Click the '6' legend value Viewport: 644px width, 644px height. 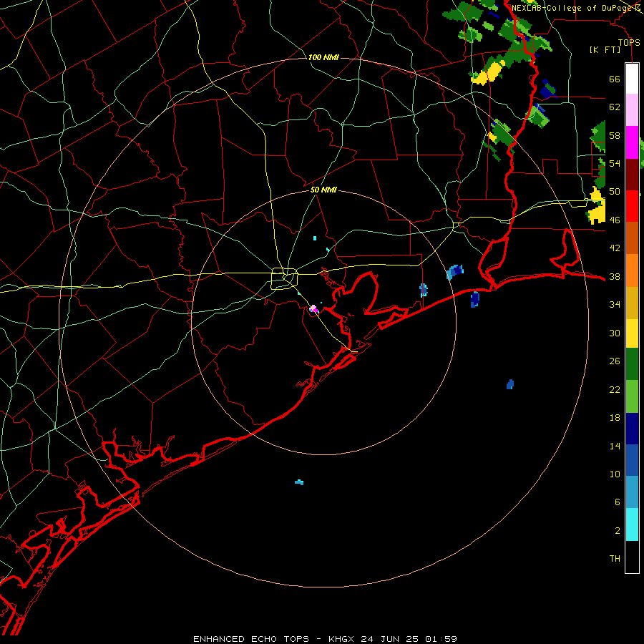tap(617, 503)
